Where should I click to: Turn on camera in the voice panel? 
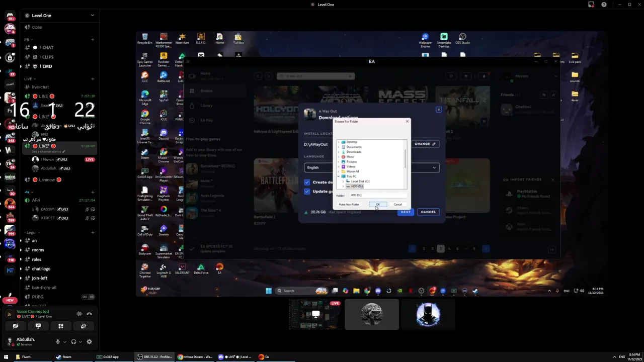pos(16,326)
